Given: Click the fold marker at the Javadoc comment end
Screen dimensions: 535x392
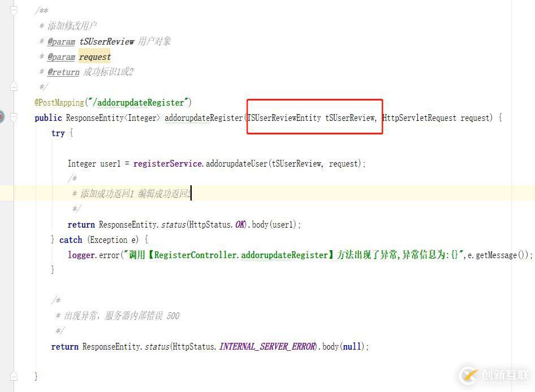Looking at the screenshot, I should tap(14, 86).
